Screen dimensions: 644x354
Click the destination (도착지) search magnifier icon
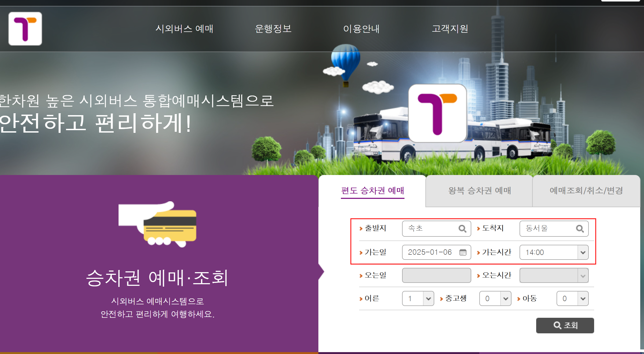click(580, 229)
